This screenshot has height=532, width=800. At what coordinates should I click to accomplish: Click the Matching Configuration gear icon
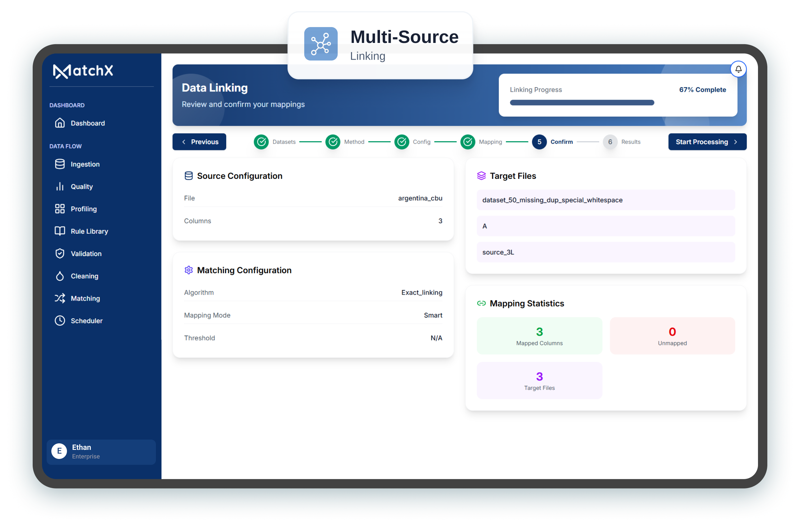(x=189, y=270)
